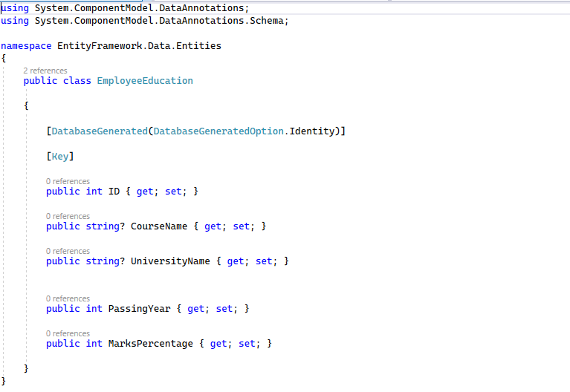Click the first using System.ComponentModel.DataAnnotations; line
This screenshot has height=392, width=570.
pyautogui.click(x=125, y=8)
